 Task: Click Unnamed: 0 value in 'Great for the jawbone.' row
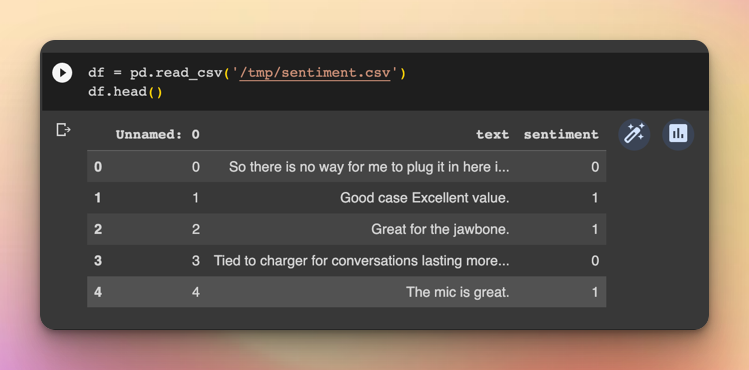196,229
